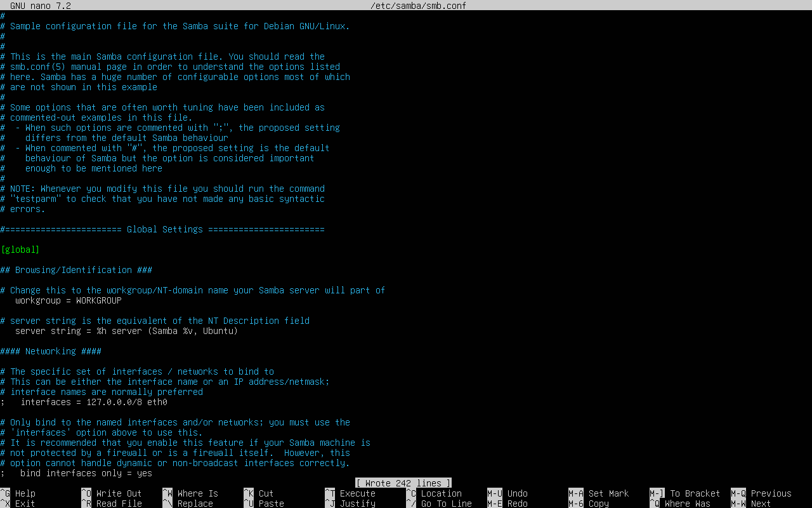Click the Set Mark shortcut label

click(608, 493)
